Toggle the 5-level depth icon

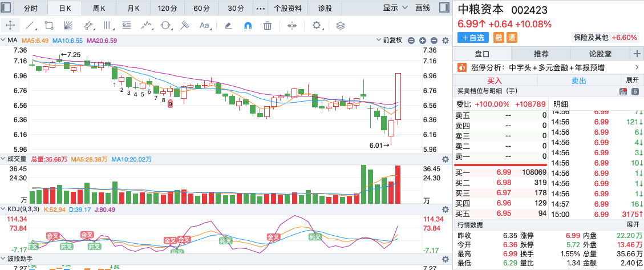coord(635,92)
